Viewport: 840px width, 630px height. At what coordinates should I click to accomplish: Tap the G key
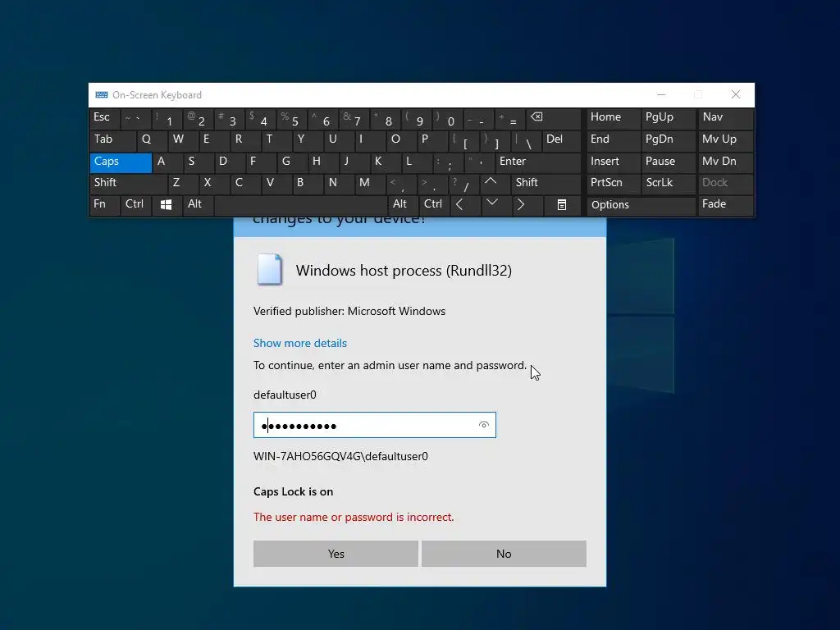[x=293, y=162]
